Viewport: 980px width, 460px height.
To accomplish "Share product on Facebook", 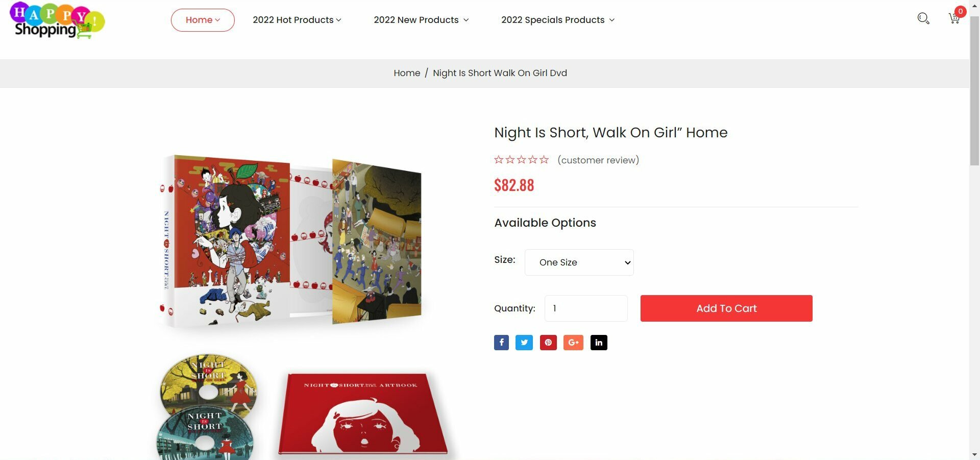I will [x=501, y=343].
